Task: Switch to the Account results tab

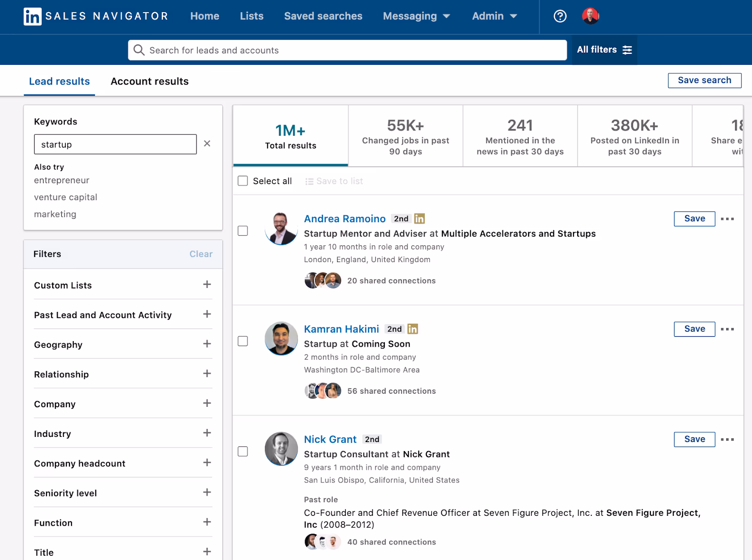Action: [149, 81]
